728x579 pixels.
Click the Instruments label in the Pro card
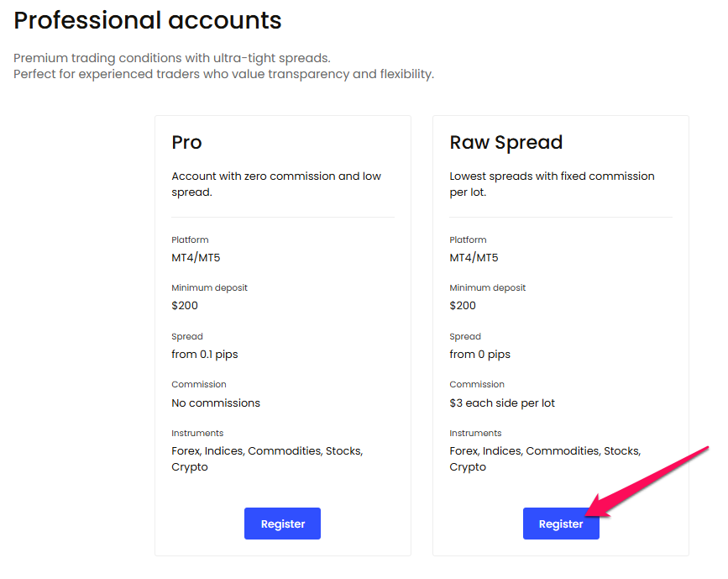tap(197, 433)
